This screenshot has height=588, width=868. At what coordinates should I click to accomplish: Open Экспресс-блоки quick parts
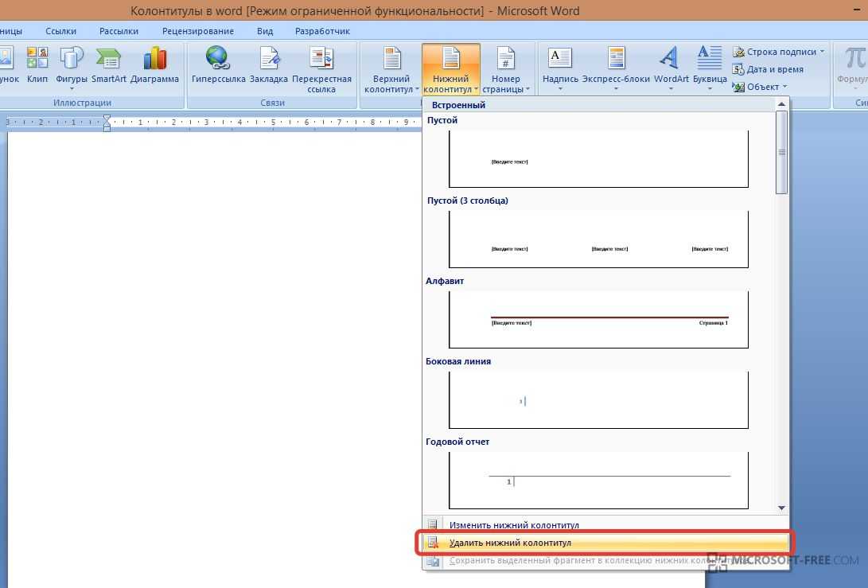[616, 68]
